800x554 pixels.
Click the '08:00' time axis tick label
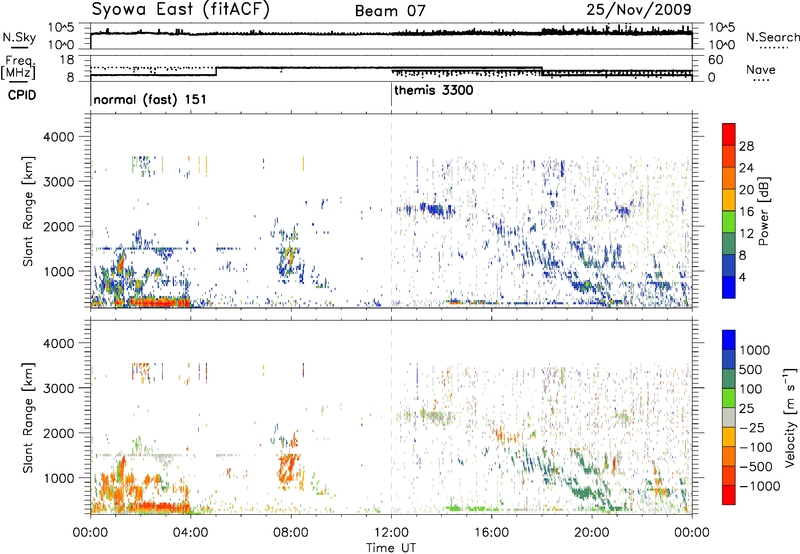pos(291,533)
